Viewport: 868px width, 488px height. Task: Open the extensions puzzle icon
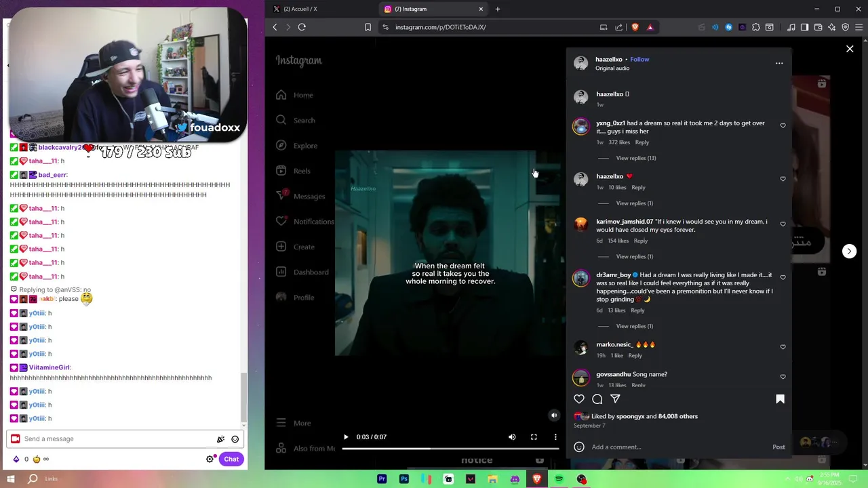pyautogui.click(x=756, y=27)
